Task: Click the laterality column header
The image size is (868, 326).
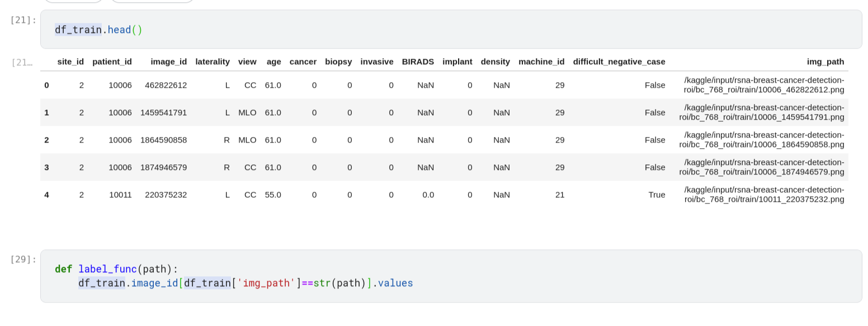Action: coord(213,62)
